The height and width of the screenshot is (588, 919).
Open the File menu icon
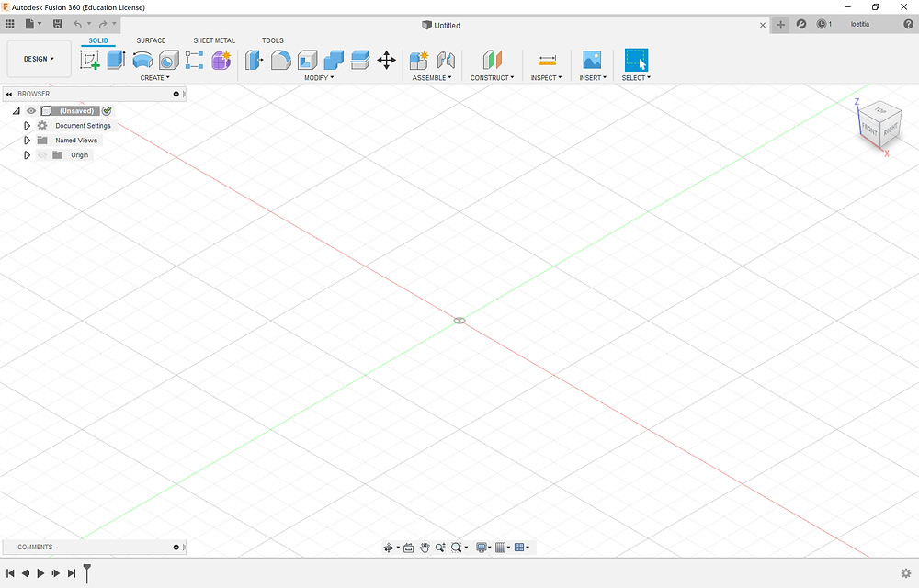point(29,24)
